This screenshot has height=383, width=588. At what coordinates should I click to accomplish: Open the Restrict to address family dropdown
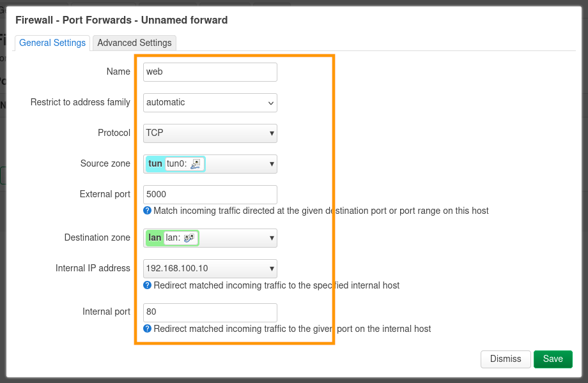(210, 103)
